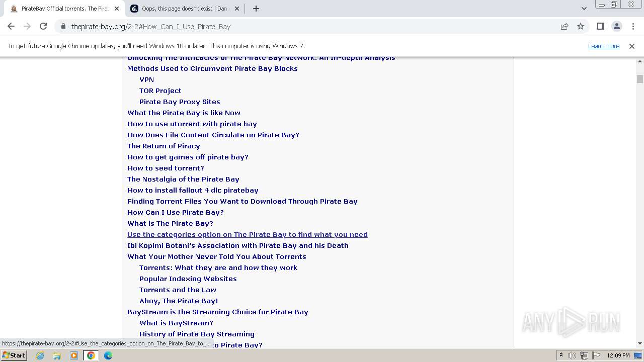Reload the current page

point(43,27)
